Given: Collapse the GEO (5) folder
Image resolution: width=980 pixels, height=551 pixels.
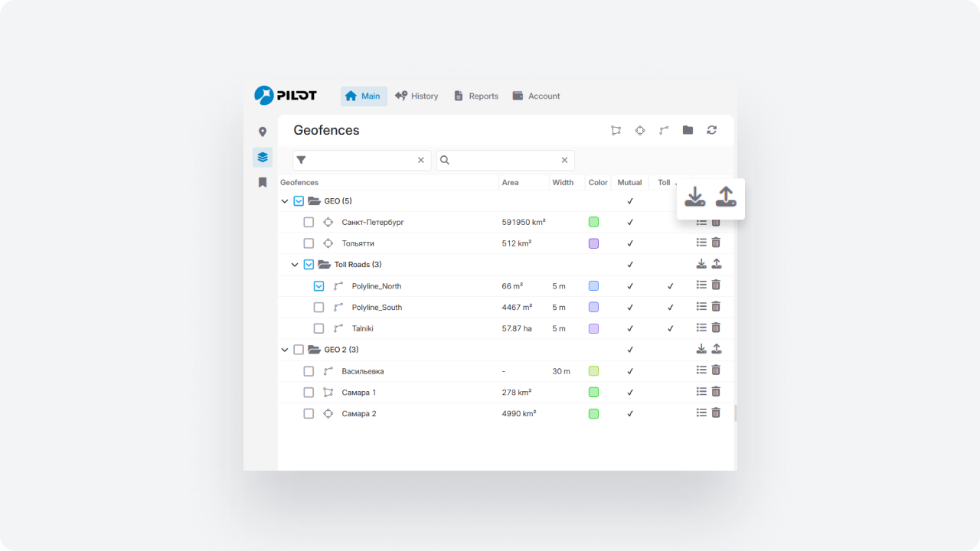Looking at the screenshot, I should coord(285,201).
